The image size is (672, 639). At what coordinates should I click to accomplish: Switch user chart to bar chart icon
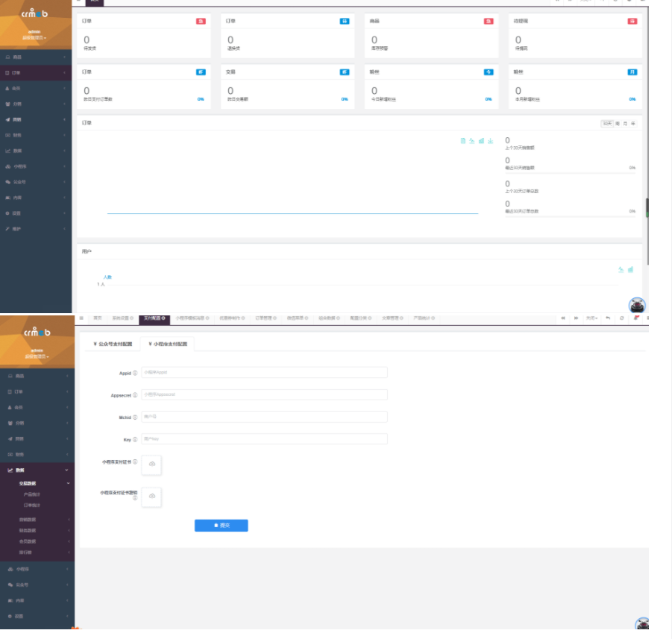coord(630,270)
